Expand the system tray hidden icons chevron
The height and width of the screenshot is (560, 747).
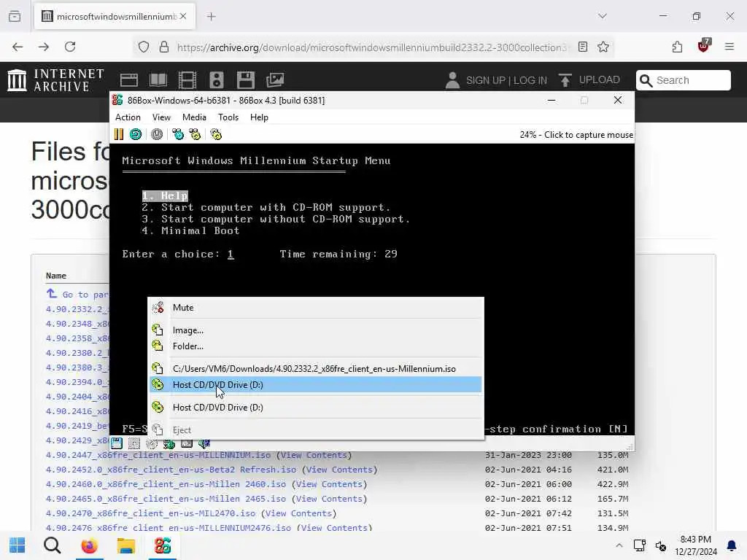point(619,545)
